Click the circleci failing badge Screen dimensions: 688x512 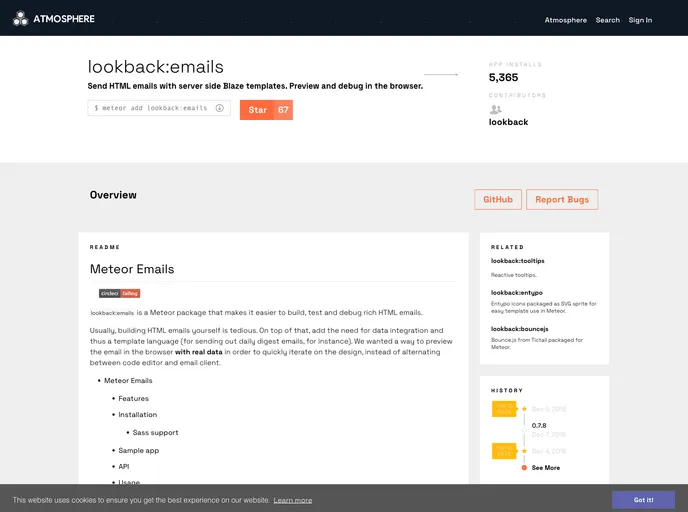pyautogui.click(x=119, y=293)
